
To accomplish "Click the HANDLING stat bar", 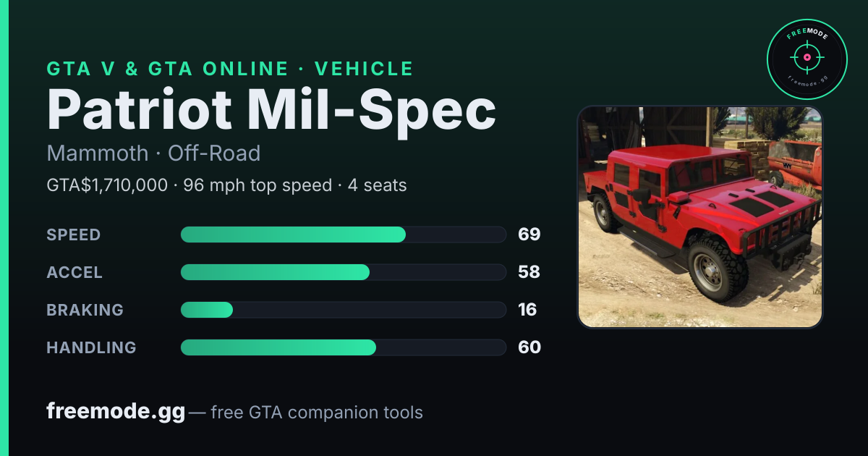I will (343, 347).
